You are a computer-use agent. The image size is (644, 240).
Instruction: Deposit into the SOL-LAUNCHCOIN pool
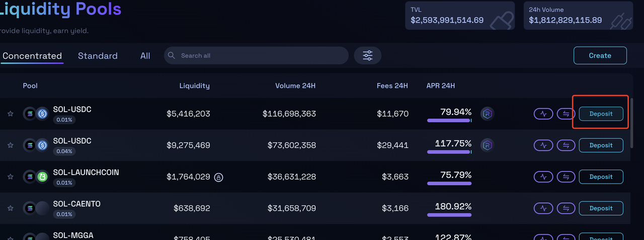click(601, 177)
